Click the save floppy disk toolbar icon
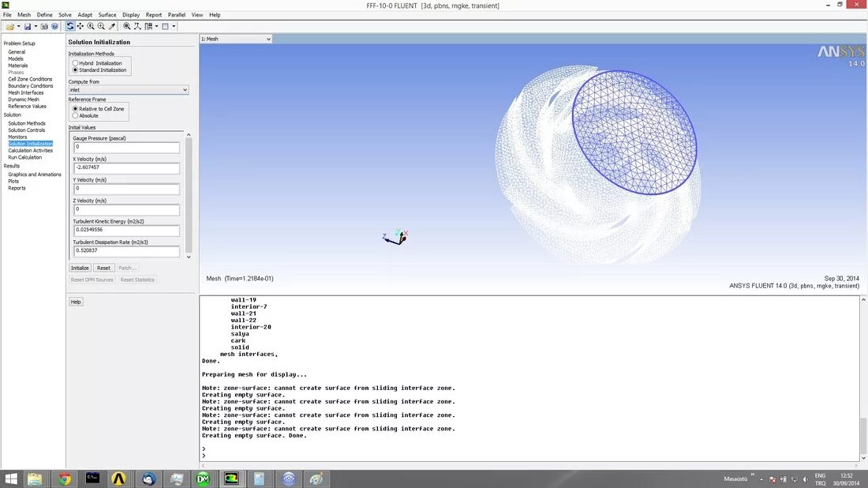The height and width of the screenshot is (488, 868). (27, 26)
